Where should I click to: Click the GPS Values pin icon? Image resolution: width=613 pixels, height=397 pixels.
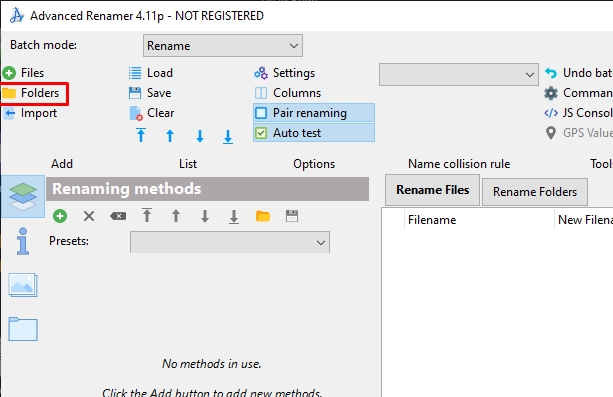click(551, 133)
